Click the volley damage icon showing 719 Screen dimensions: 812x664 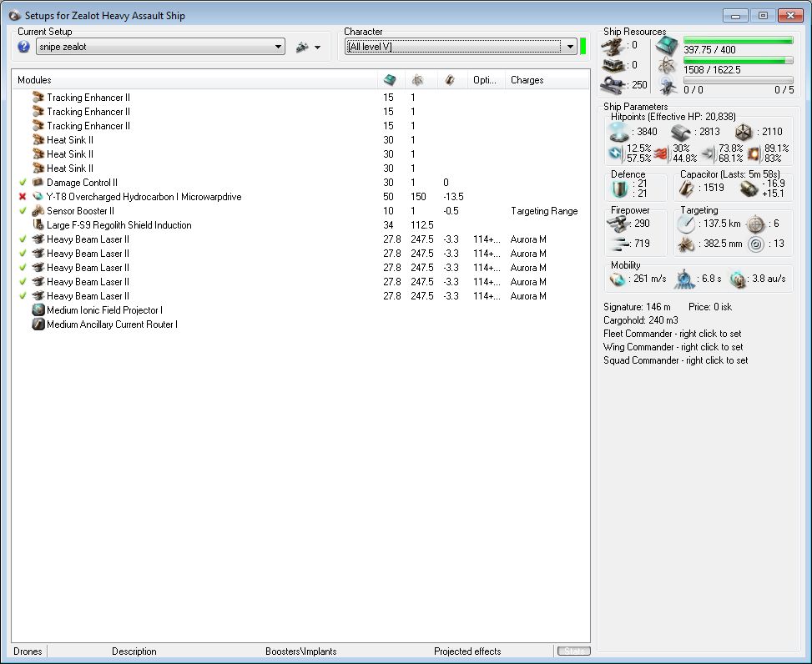coord(619,244)
